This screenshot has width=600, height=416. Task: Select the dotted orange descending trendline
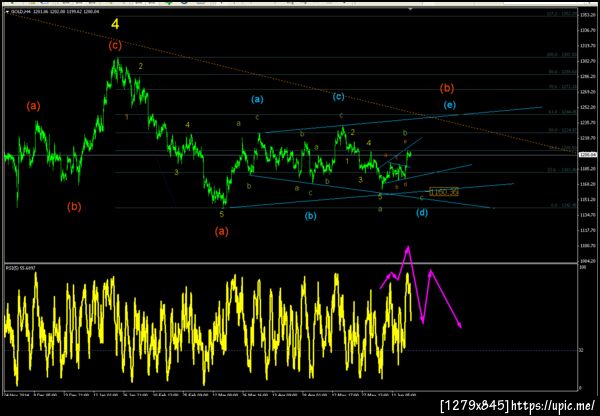291,82
